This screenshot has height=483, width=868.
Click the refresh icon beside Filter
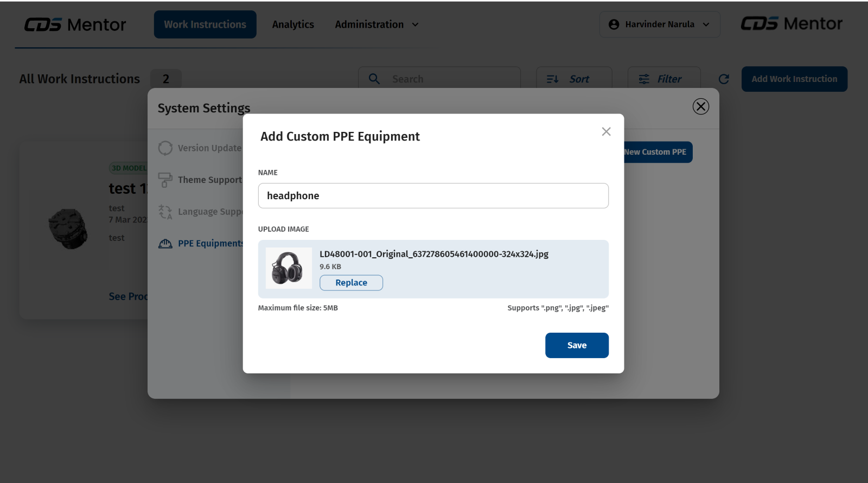pos(724,79)
